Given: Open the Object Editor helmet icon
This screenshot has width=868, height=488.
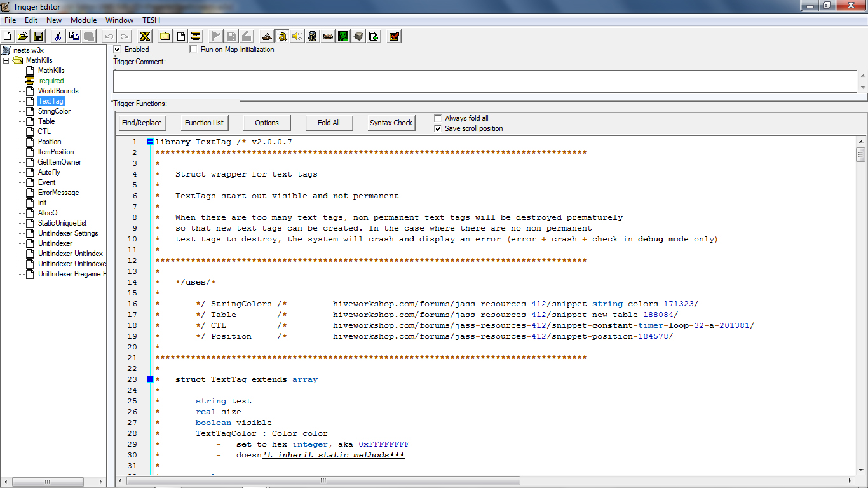Looking at the screenshot, I should 313,36.
